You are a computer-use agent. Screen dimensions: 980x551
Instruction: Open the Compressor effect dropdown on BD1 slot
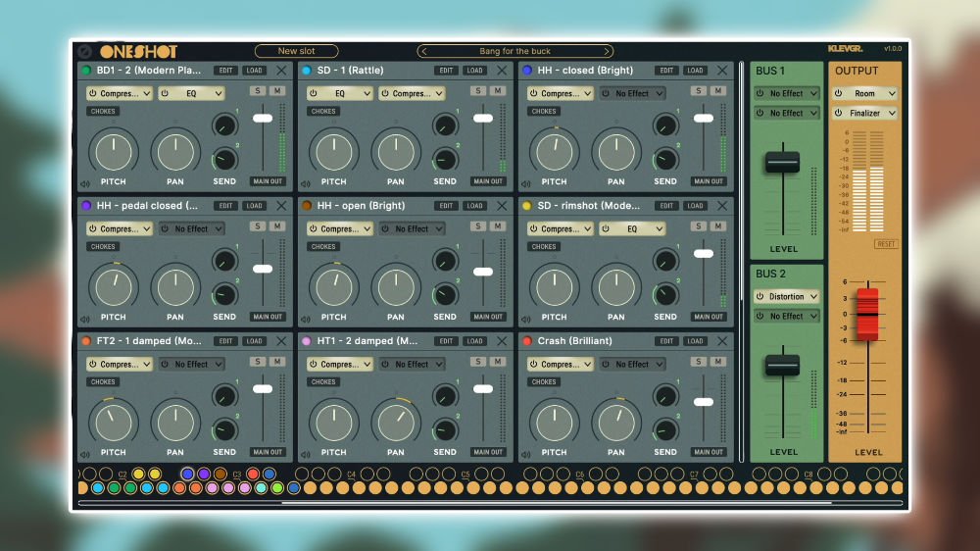[x=119, y=93]
